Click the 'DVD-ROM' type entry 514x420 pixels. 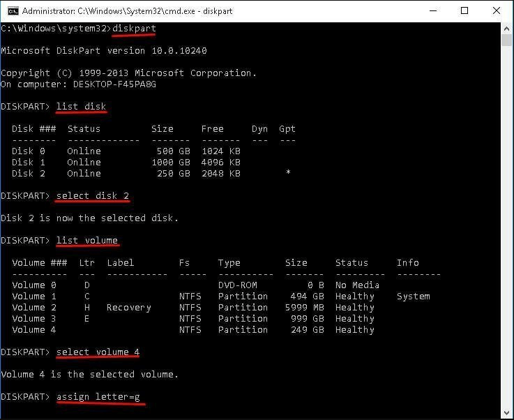click(238, 285)
